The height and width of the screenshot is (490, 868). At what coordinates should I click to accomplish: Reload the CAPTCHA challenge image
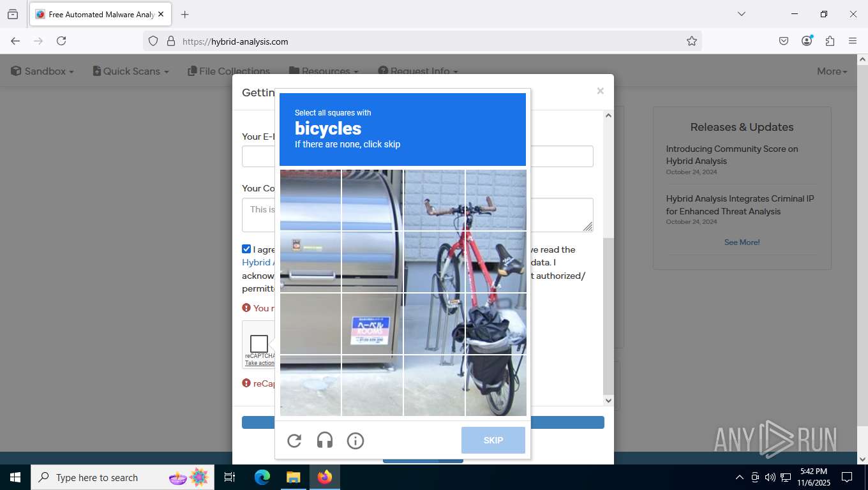pyautogui.click(x=294, y=440)
